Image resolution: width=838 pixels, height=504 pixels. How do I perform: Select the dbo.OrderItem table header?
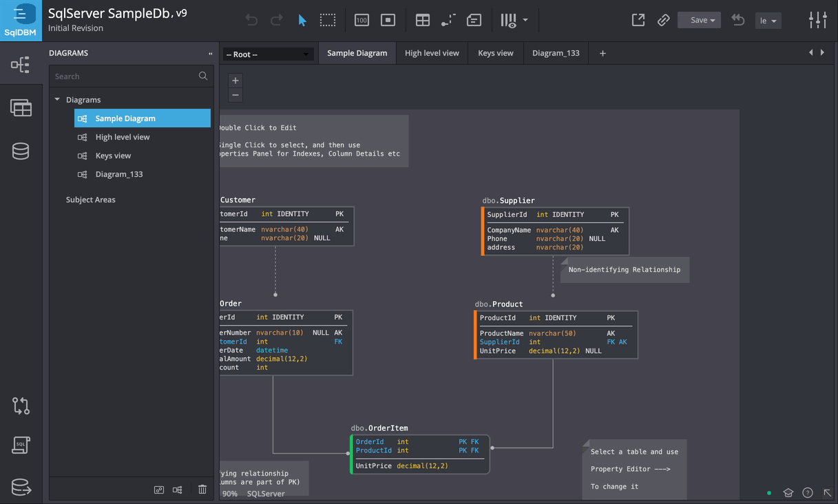point(379,428)
